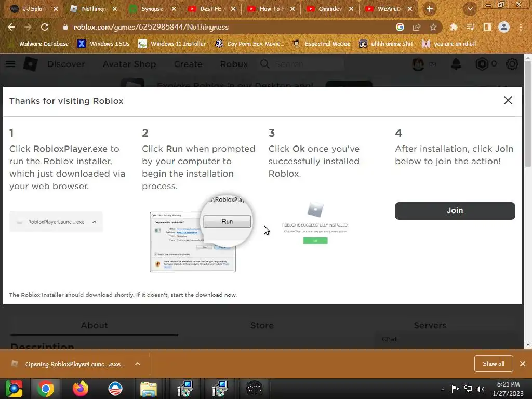Open Roblox settings gear
This screenshot has height=399, width=532.
pos(512,64)
